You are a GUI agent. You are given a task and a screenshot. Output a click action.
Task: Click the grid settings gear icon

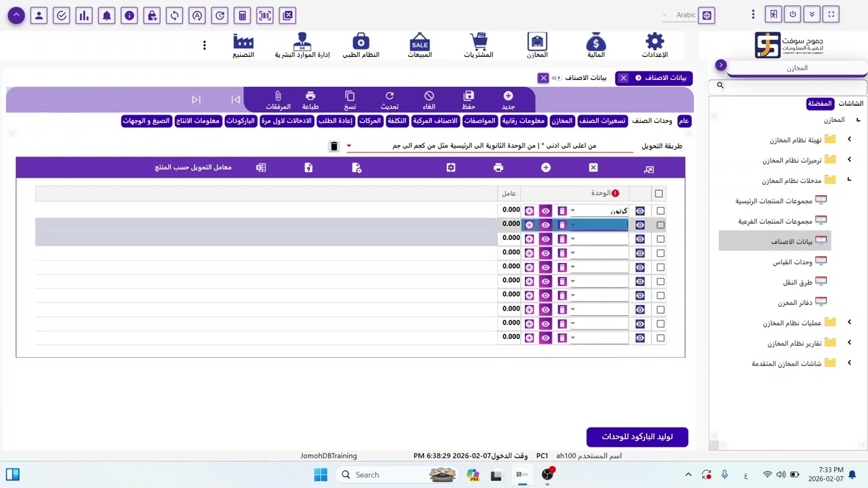451,167
